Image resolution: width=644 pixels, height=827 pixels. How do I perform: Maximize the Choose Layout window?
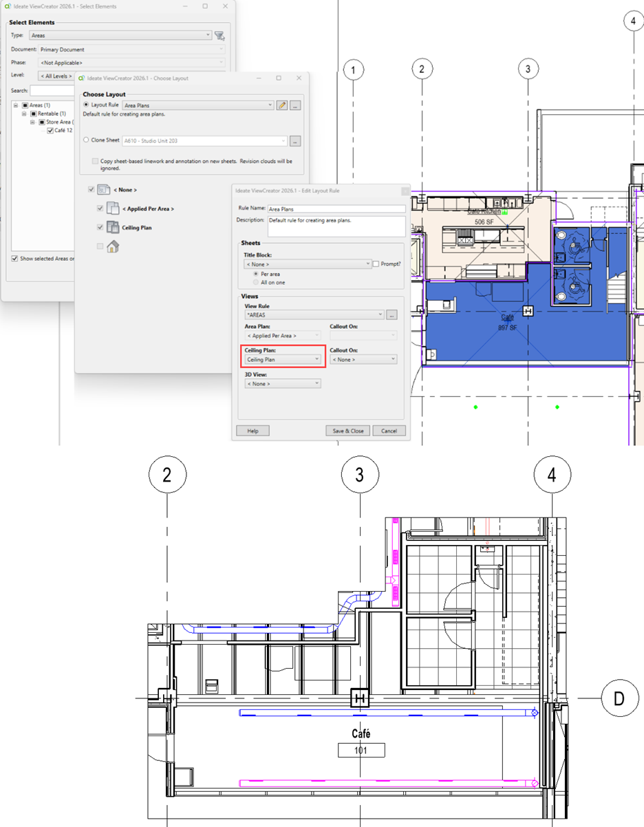tap(279, 78)
